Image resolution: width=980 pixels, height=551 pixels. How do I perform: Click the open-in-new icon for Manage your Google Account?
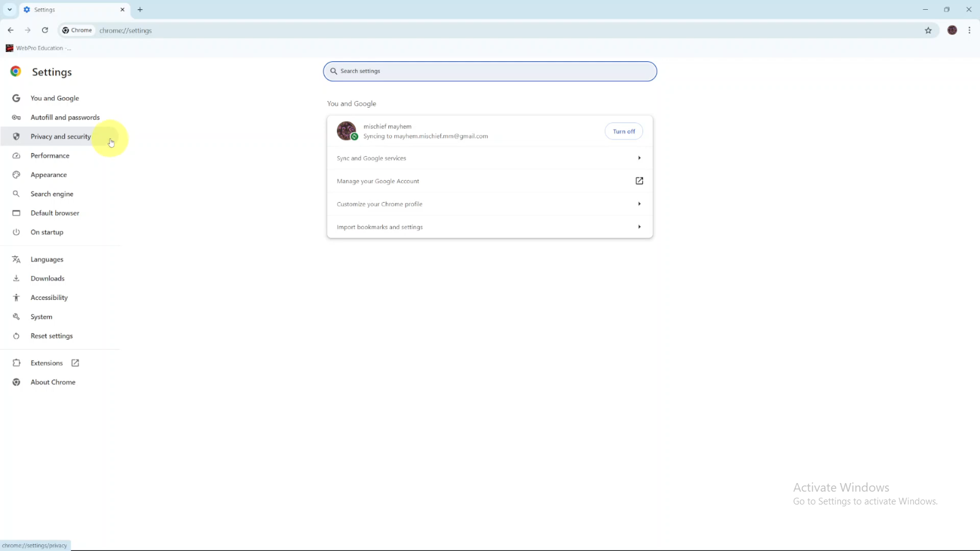click(639, 181)
